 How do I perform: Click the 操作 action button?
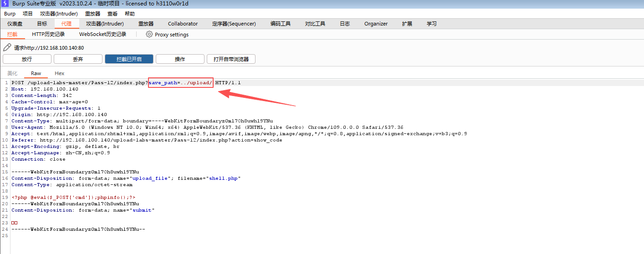pos(180,59)
